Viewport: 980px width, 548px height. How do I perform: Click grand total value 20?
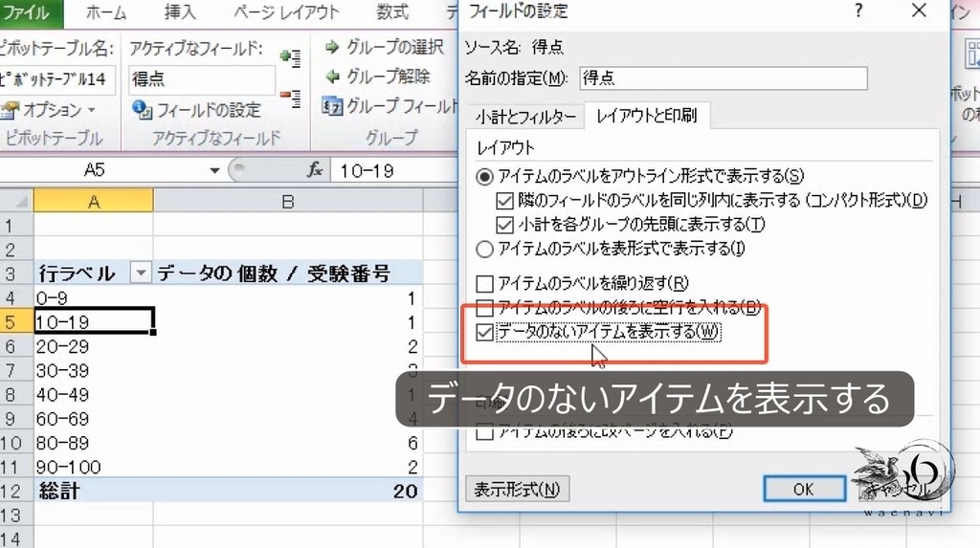pos(288,492)
